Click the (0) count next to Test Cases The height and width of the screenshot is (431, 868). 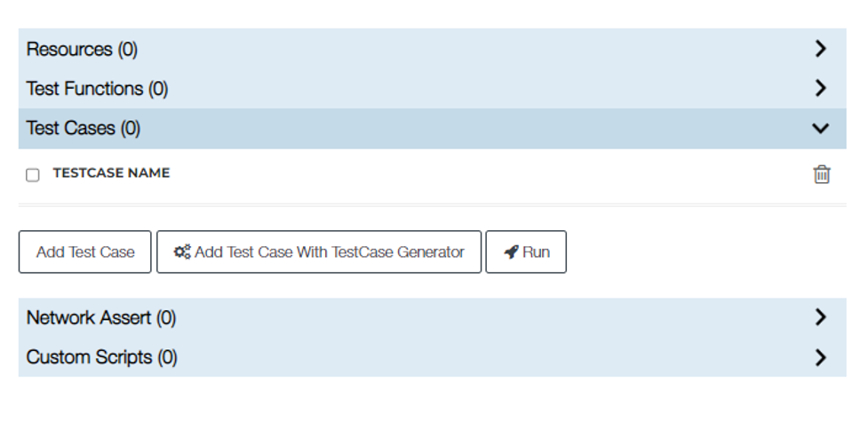coord(131,128)
